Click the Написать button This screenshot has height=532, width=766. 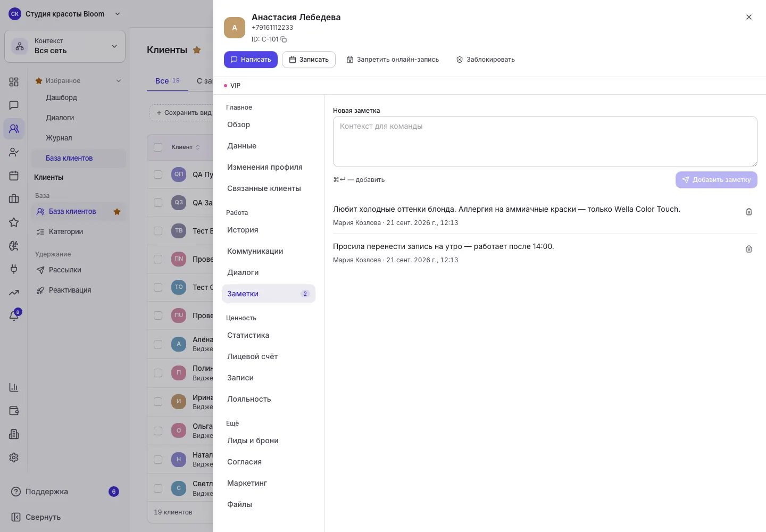[251, 60]
